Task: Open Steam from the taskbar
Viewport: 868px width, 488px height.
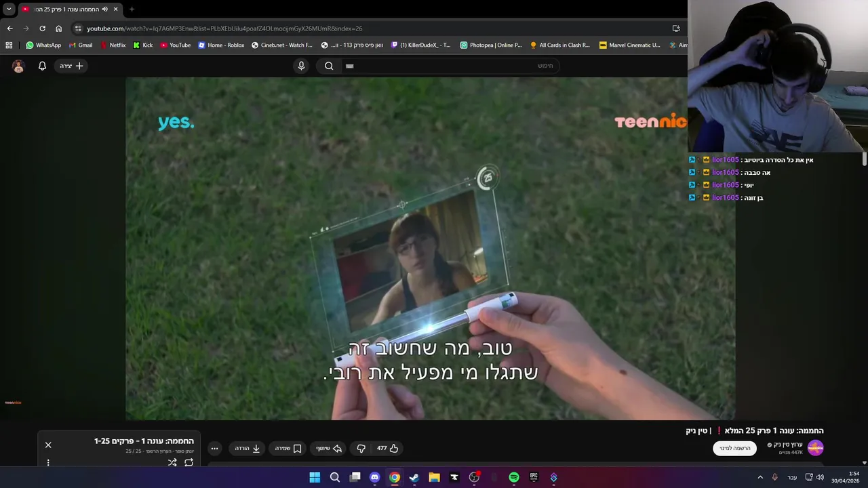Action: 414,477
